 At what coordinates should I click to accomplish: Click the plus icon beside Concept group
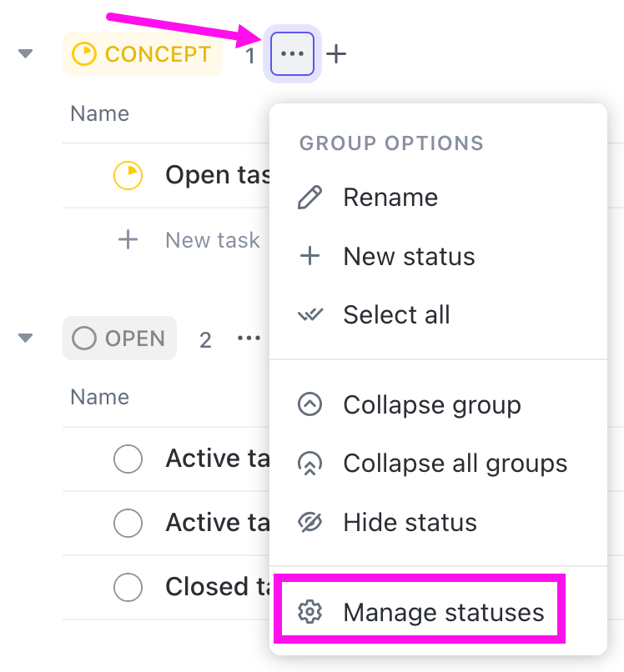(x=335, y=55)
